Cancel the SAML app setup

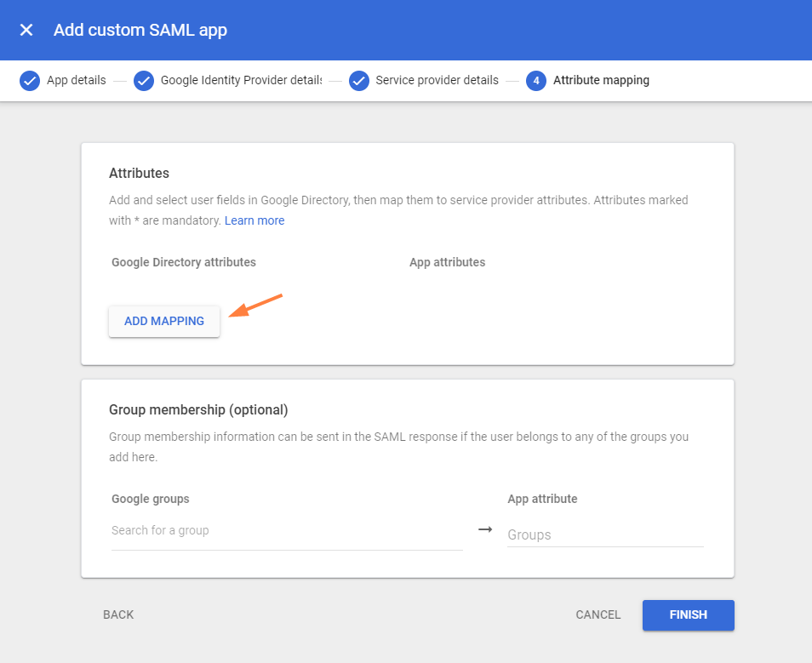tap(598, 614)
